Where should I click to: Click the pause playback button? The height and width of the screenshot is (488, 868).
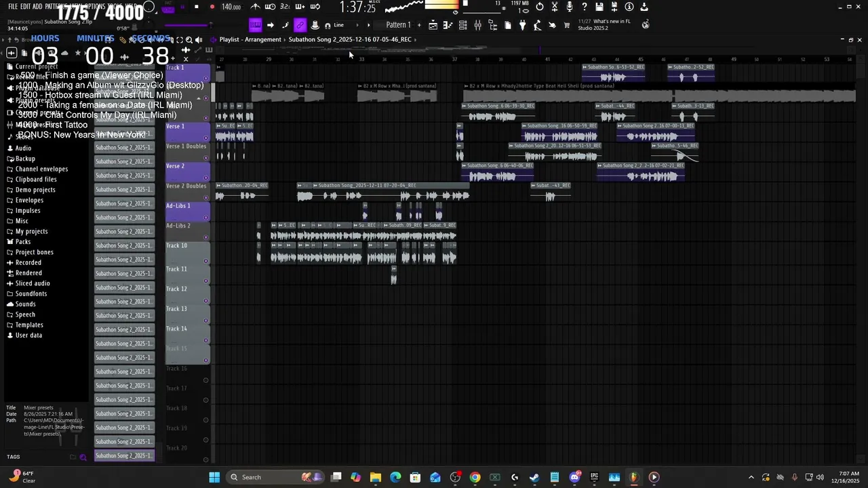pyautogui.click(x=182, y=7)
